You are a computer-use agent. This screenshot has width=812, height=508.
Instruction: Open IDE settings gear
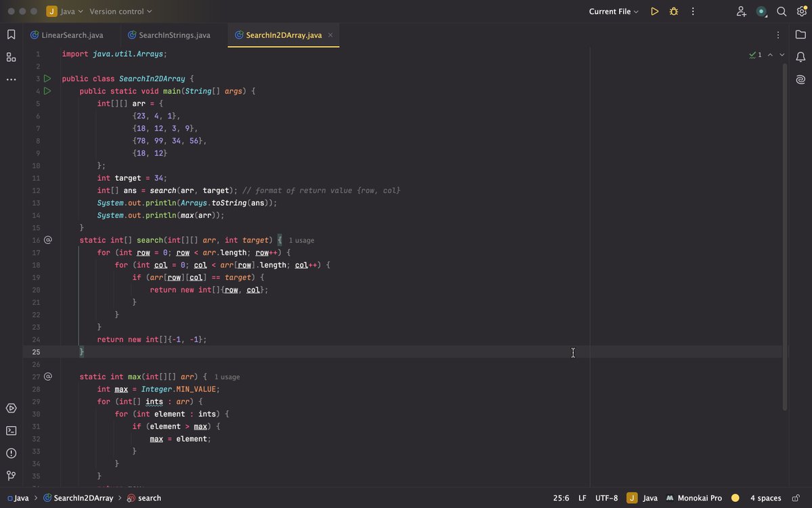tap(801, 12)
